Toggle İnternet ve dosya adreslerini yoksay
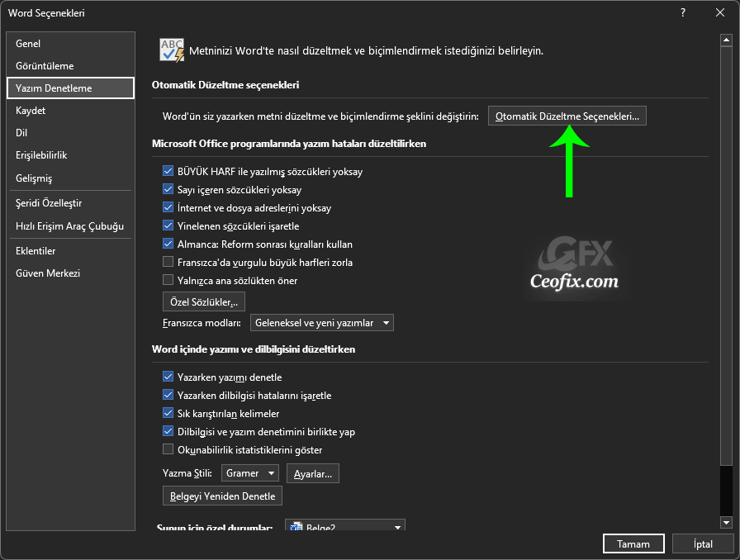Image resolution: width=740 pixels, height=560 pixels. 168,207
